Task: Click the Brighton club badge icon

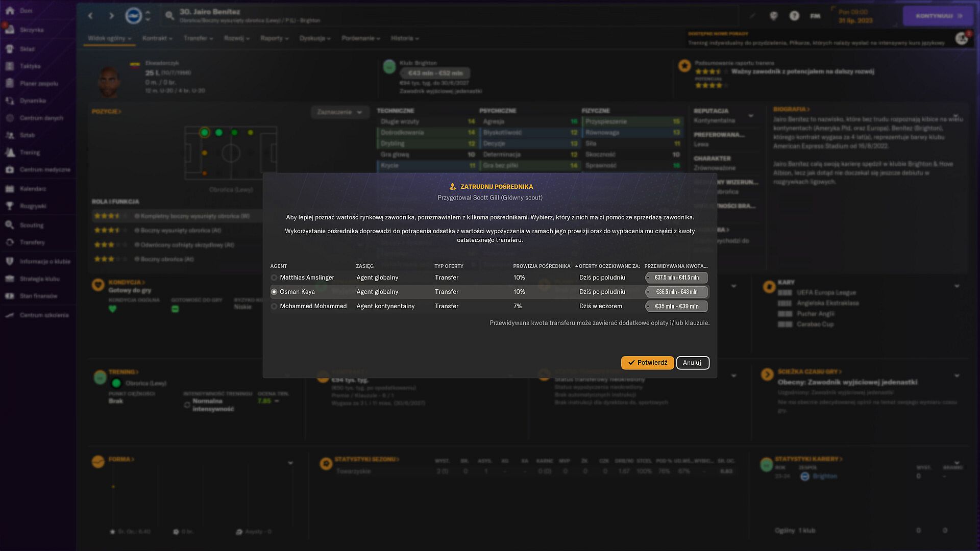Action: [133, 16]
